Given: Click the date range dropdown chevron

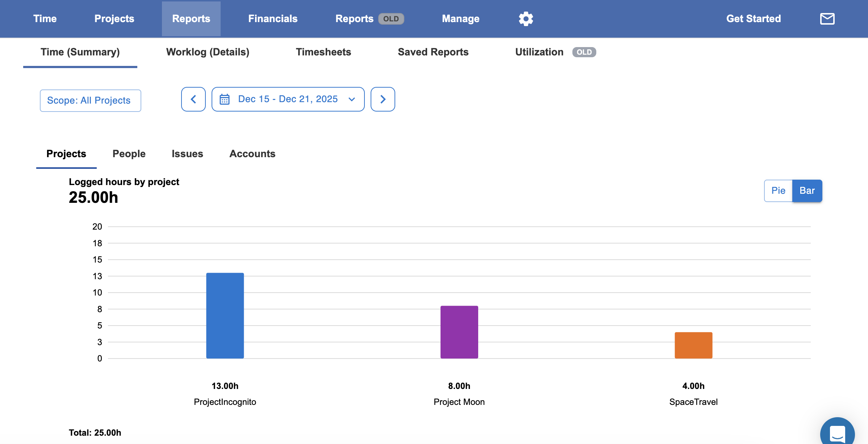Looking at the screenshot, I should tap(351, 99).
